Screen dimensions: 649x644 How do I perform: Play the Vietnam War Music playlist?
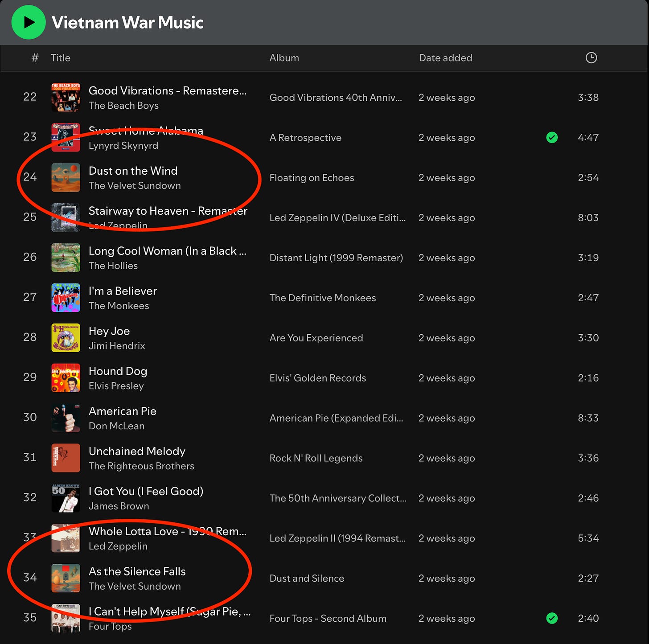coord(29,22)
